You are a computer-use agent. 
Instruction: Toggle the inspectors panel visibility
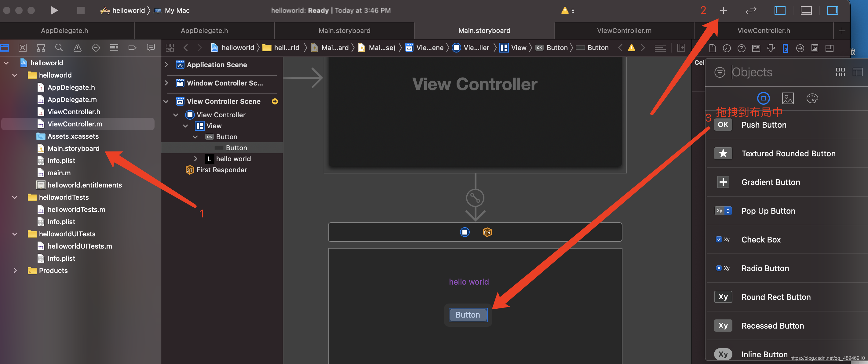(832, 10)
